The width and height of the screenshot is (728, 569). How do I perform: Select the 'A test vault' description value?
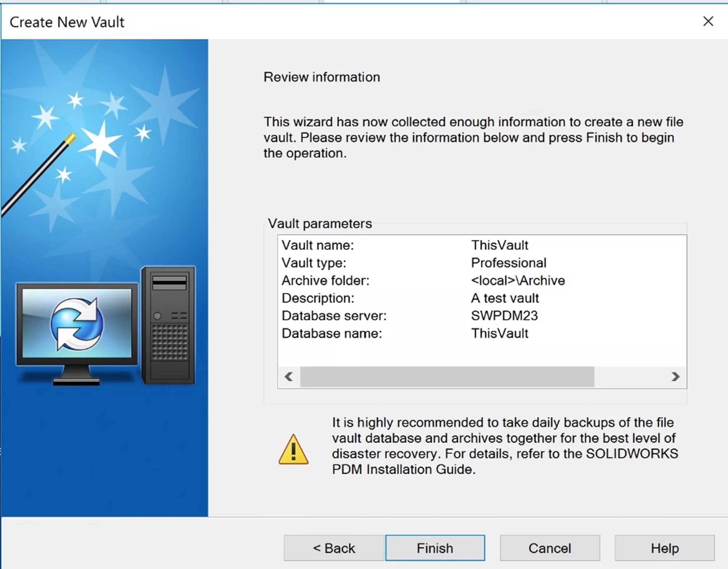tap(505, 298)
